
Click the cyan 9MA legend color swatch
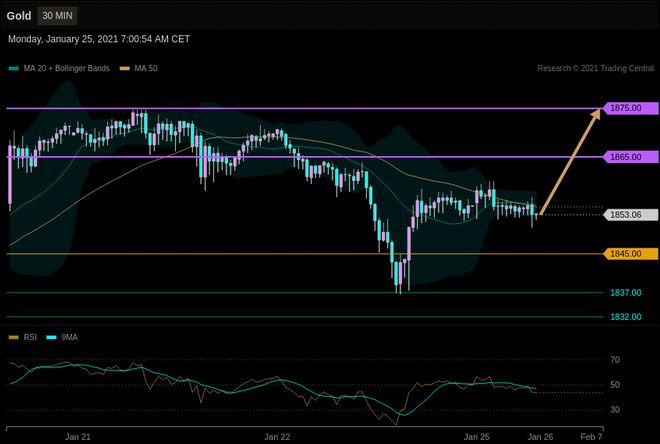51,338
